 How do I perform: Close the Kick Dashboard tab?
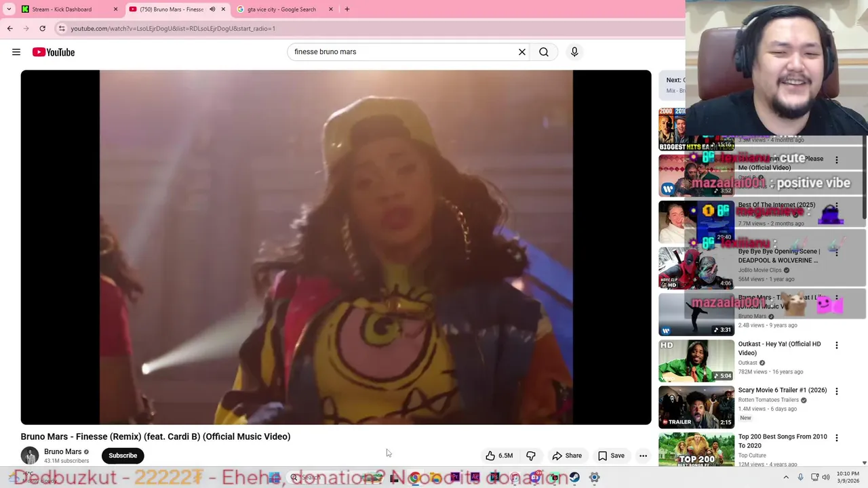[115, 9]
